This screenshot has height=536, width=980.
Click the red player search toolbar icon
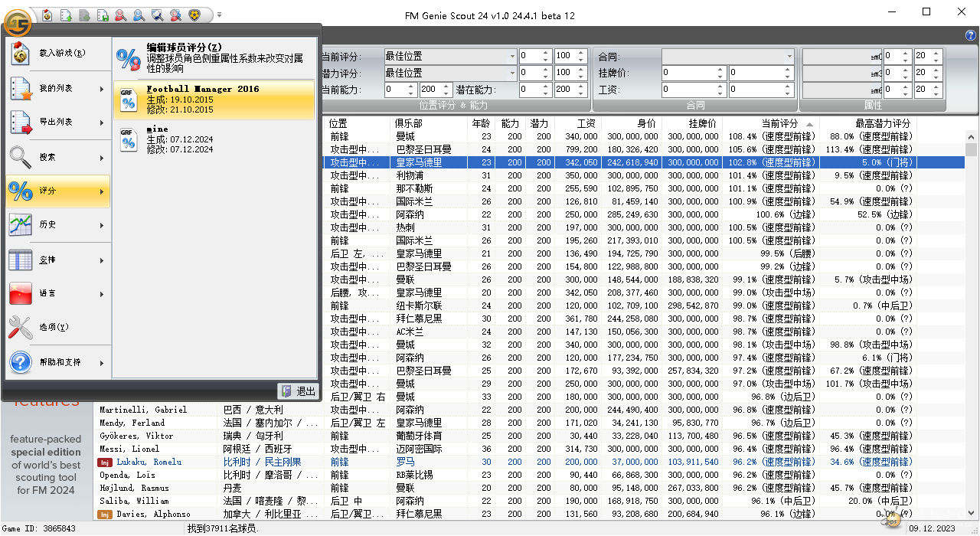[121, 15]
